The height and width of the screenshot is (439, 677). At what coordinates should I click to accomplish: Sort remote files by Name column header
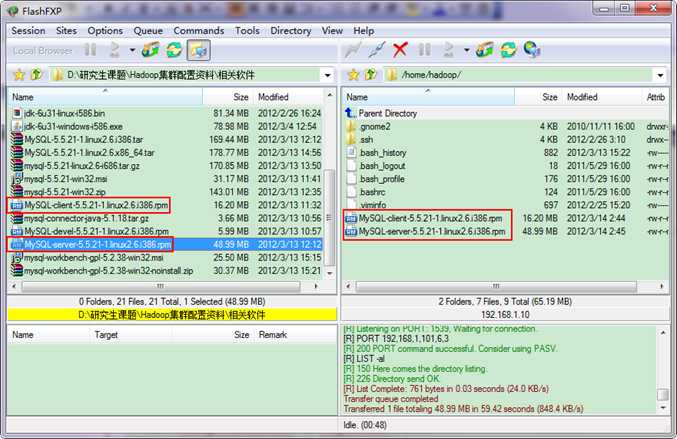click(x=428, y=97)
